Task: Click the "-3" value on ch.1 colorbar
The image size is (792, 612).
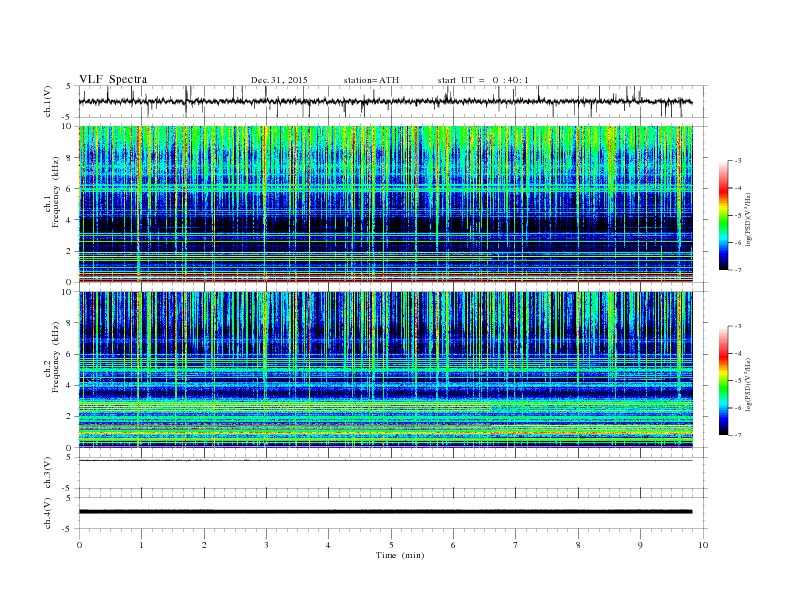Action: (737, 161)
